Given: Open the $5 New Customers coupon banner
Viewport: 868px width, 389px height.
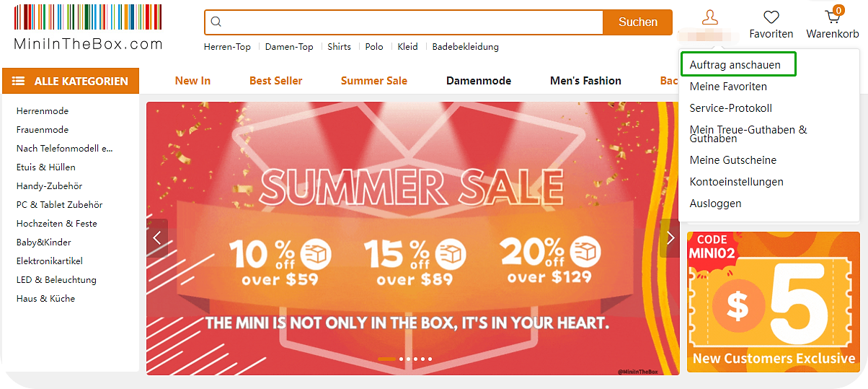Looking at the screenshot, I should (774, 302).
